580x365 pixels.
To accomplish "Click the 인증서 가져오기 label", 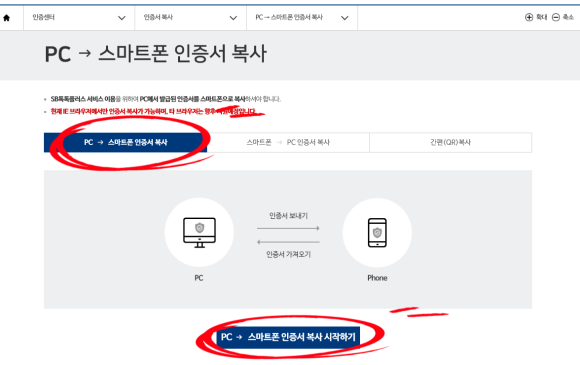I will (x=289, y=254).
